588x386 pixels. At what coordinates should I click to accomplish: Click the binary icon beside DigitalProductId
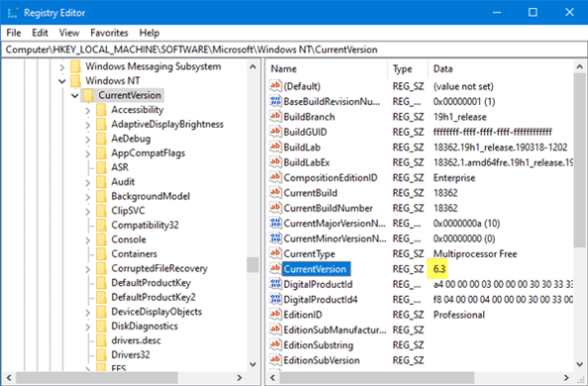click(276, 284)
